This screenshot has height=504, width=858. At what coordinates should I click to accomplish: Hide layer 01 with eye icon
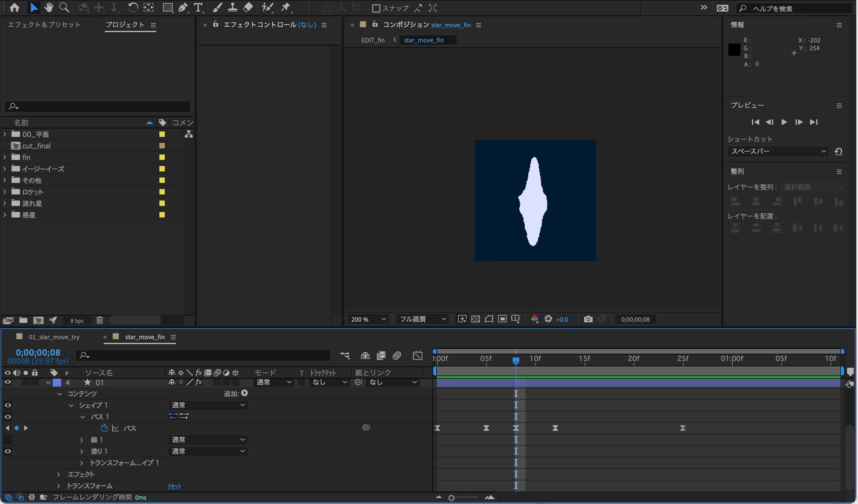click(8, 382)
